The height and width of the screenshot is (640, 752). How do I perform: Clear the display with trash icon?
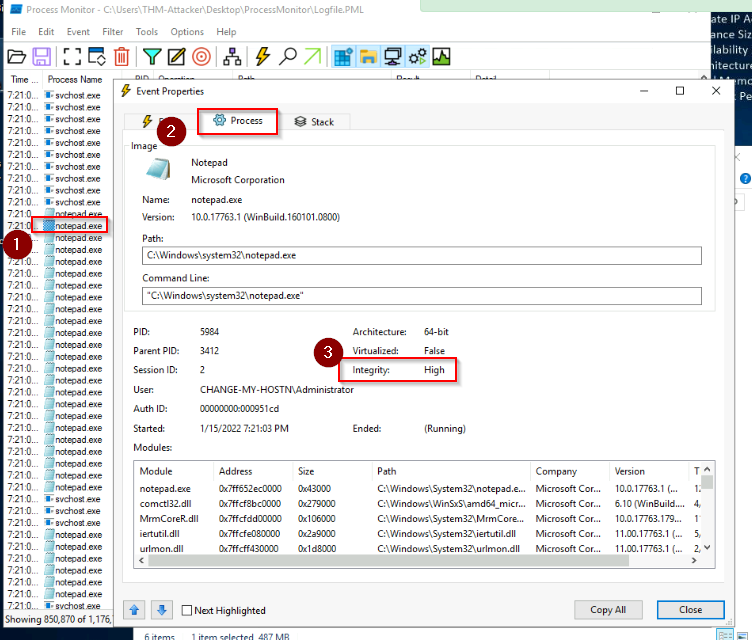[122, 57]
